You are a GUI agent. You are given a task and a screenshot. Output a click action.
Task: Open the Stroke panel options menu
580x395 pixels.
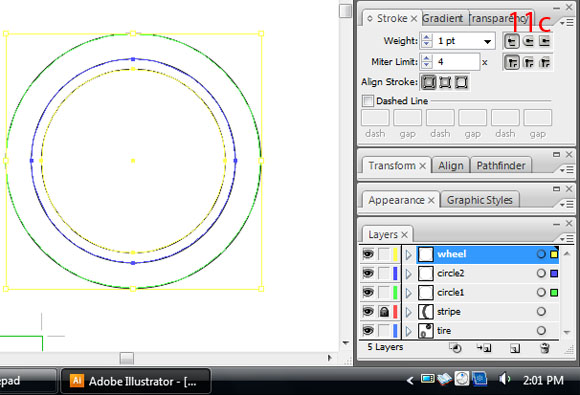[566, 23]
